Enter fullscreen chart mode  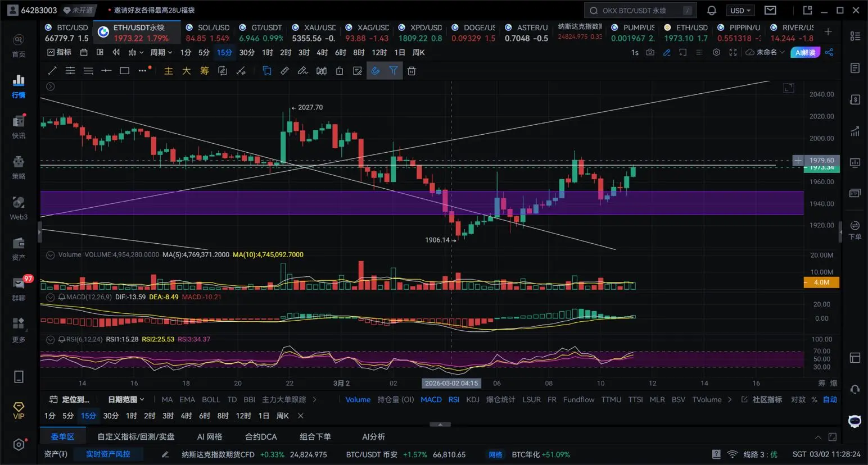[x=733, y=52]
